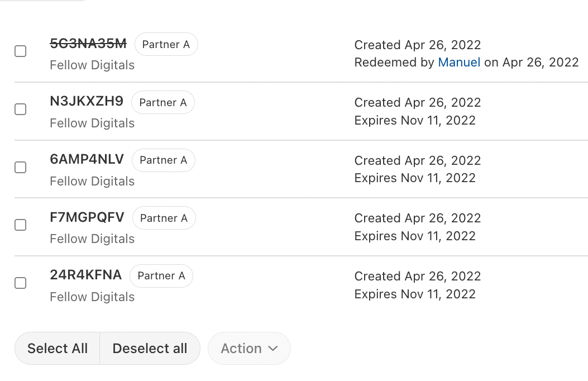Click Partner A tag beside 24R4KFNA

coord(161,276)
